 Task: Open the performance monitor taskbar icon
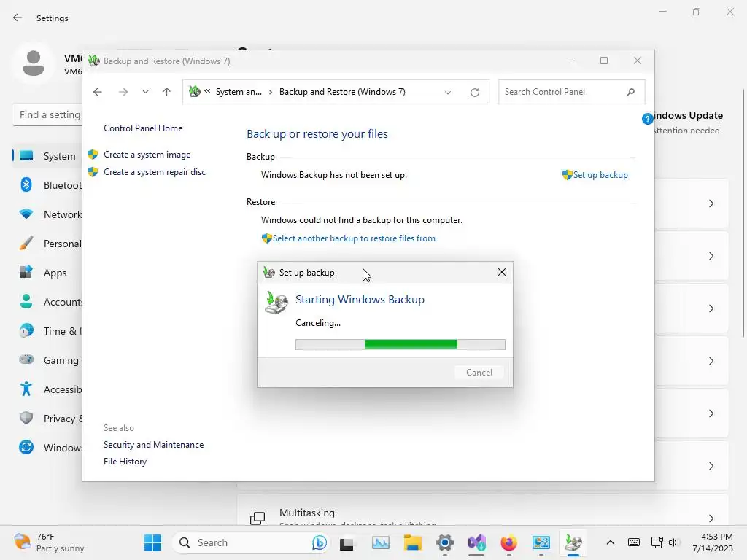380,542
